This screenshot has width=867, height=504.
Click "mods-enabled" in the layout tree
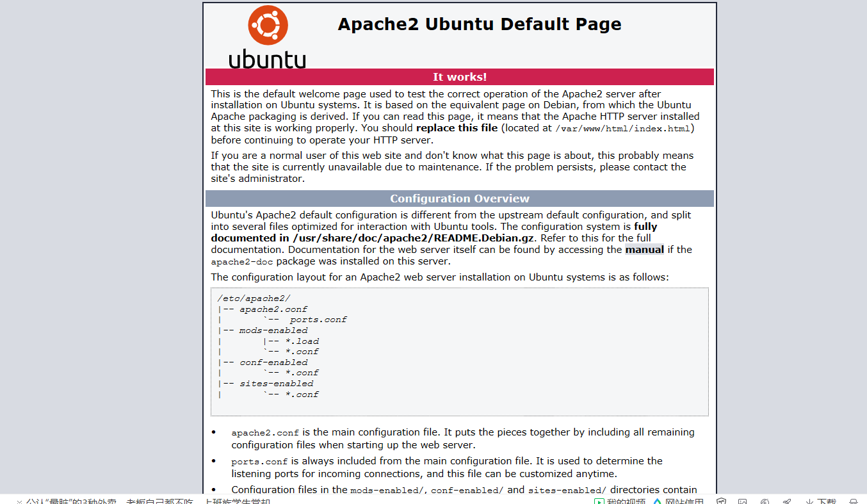(x=273, y=330)
